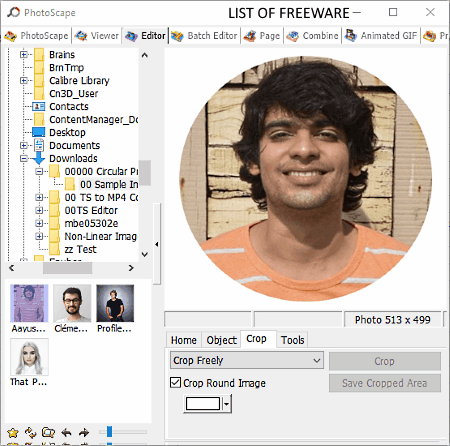Expand the Calibre Library folder node
Screen dimensions: 450x446
click(x=24, y=80)
